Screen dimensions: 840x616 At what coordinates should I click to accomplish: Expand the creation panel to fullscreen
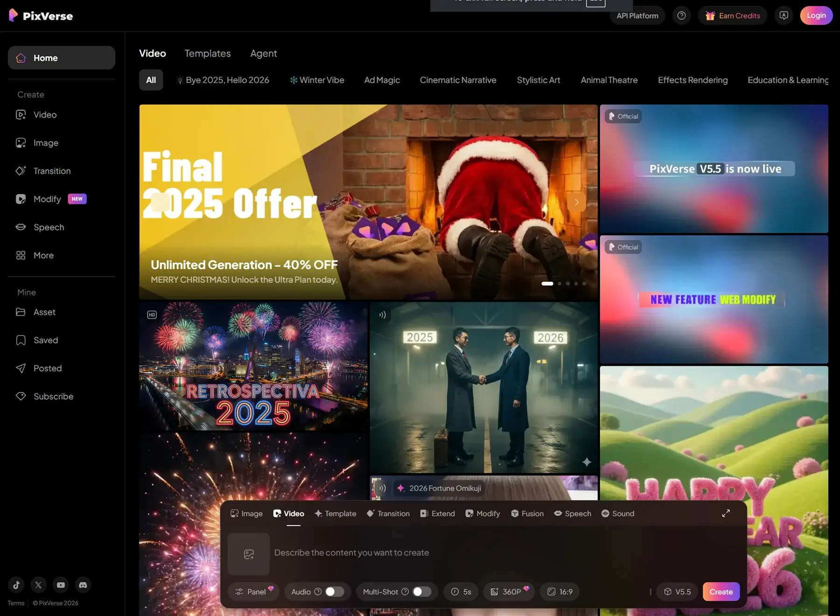click(x=726, y=513)
